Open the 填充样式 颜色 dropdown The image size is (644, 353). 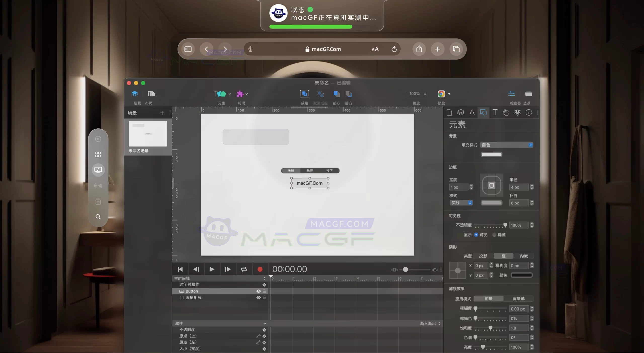pos(506,145)
